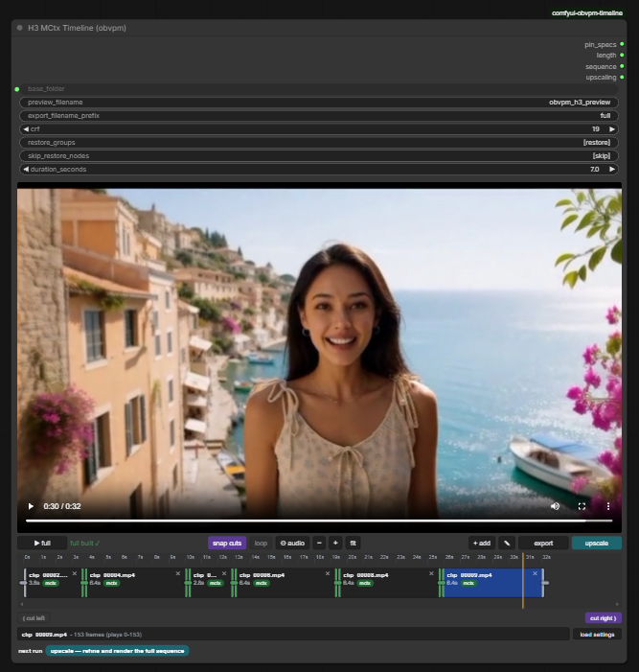
Task: Remove clip 00006.mp4 with its X icon
Action: tap(328, 573)
